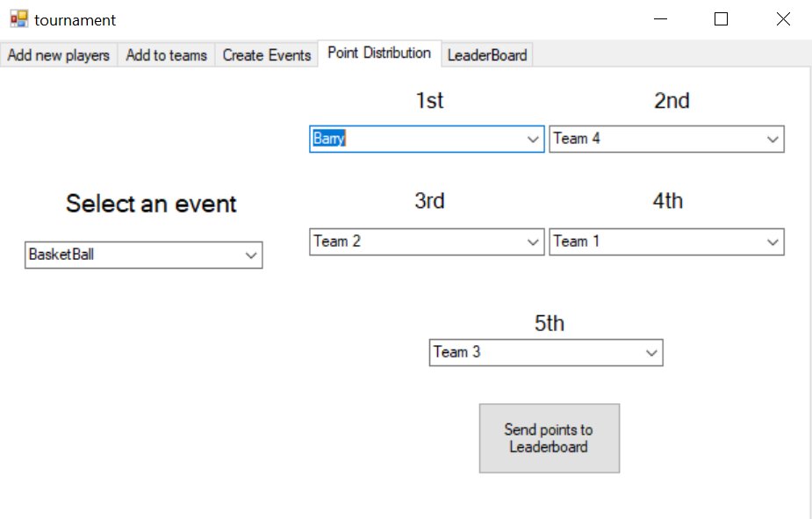Expand the 5th place Team 3 dropdown arrow

pos(651,353)
